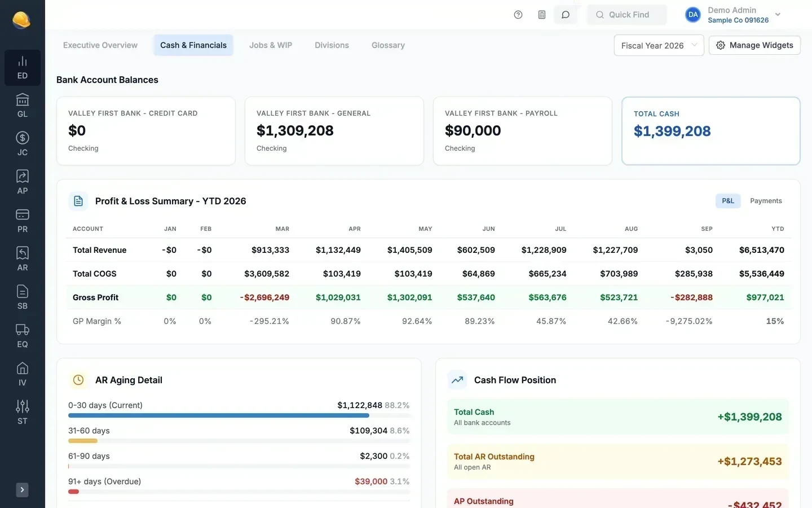812x508 pixels.
Task: Select the Cash & Financials tab
Action: click(193, 45)
